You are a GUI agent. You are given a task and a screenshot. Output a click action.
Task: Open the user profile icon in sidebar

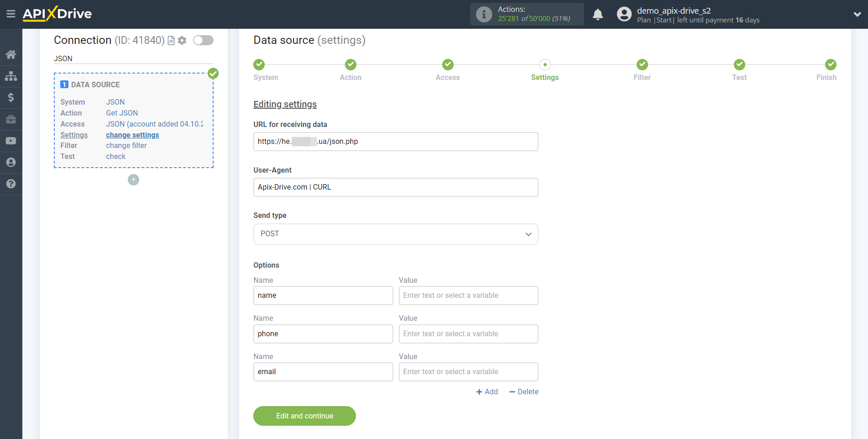11,162
